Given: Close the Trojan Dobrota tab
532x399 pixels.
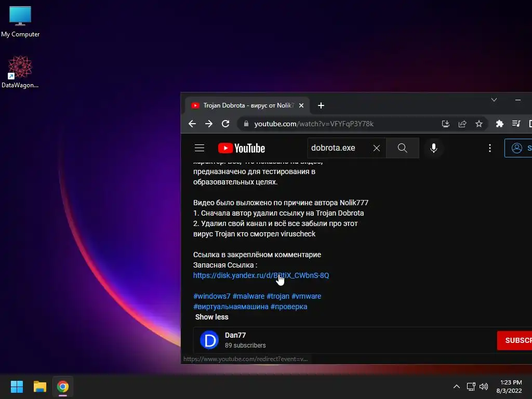Looking at the screenshot, I should point(301,105).
